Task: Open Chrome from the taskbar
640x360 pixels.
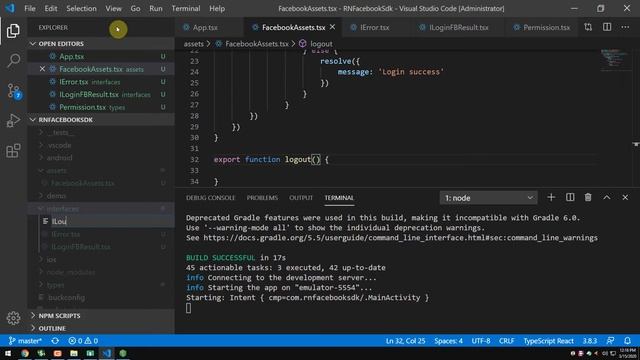Action: pyautogui.click(x=25, y=353)
